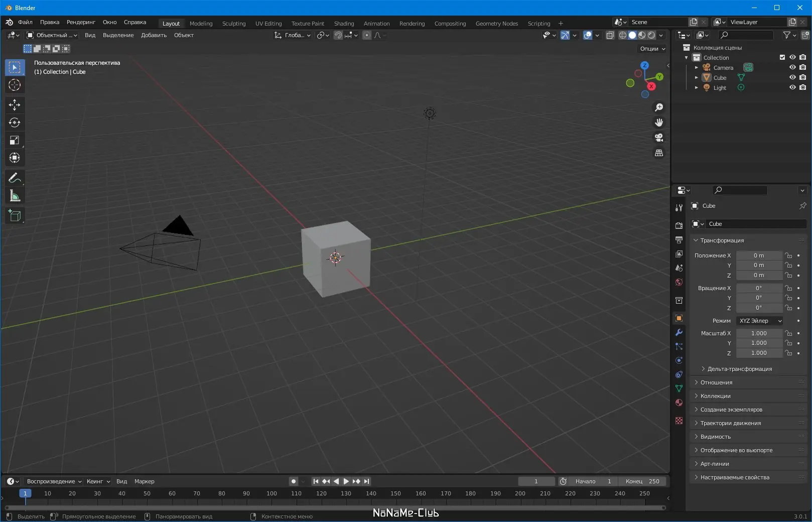This screenshot has height=522, width=812.
Task: Select the Rotate tool
Action: pyautogui.click(x=15, y=122)
